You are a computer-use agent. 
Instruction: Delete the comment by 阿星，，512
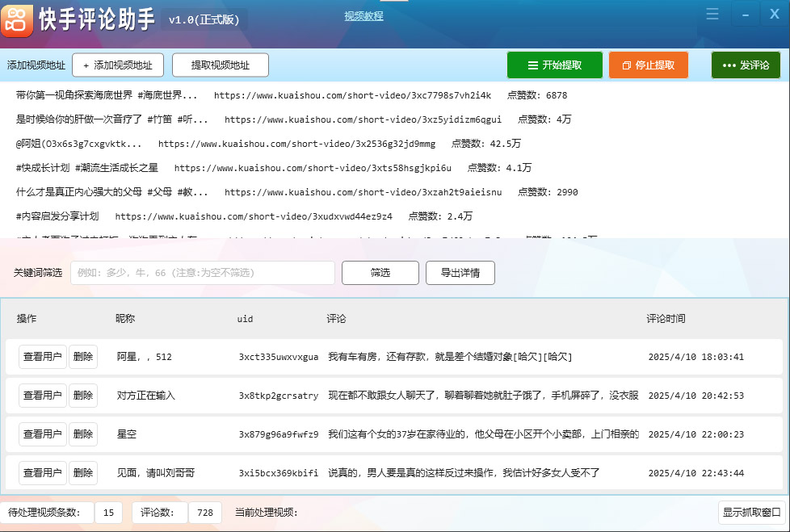tap(83, 357)
